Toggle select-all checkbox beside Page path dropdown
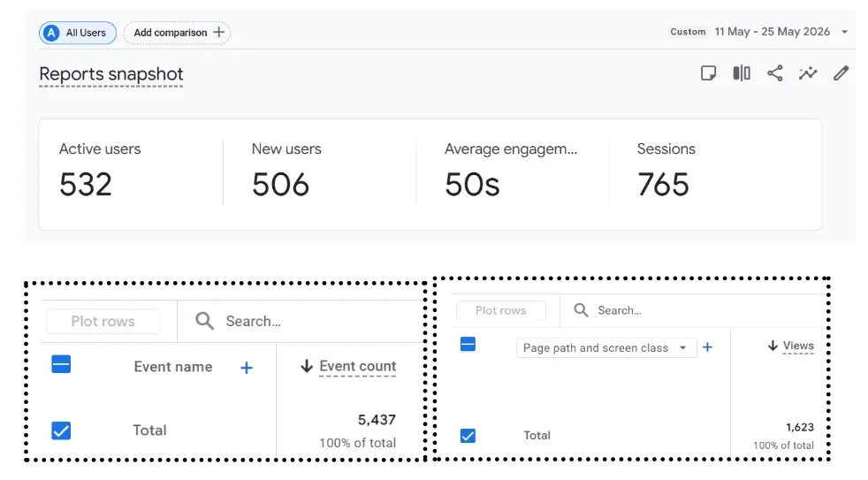 468,345
